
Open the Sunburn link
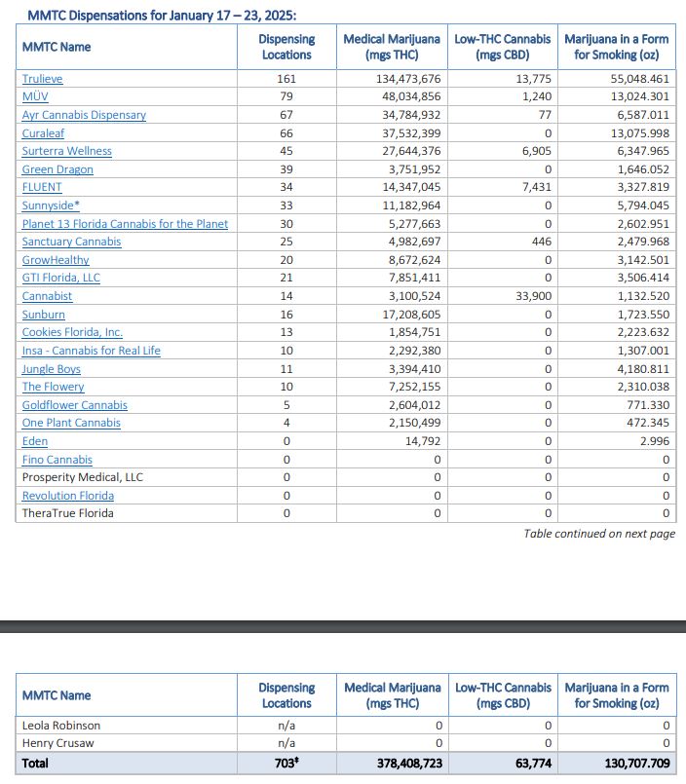click(44, 315)
